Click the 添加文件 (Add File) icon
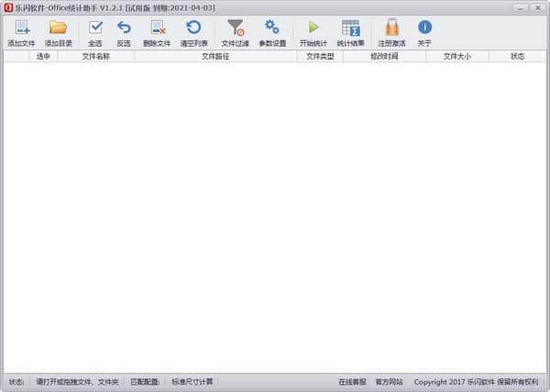 [21, 32]
